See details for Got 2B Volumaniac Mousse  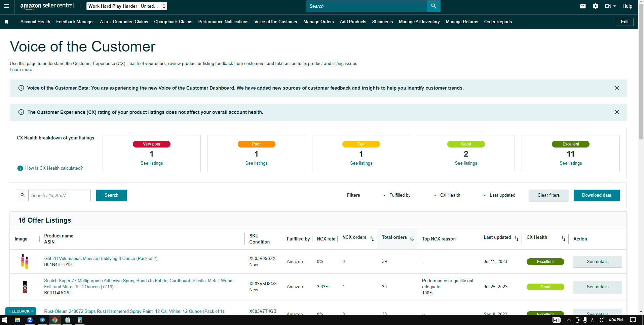coord(598,262)
